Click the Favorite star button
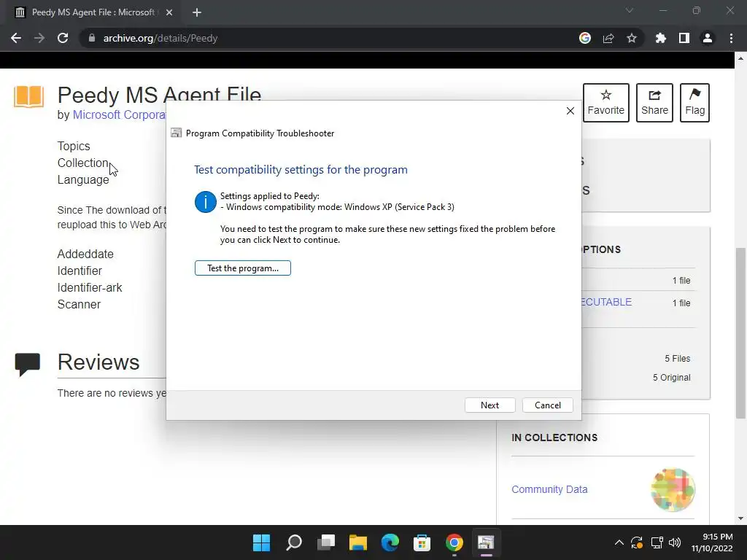This screenshot has width=747, height=560. point(606,103)
